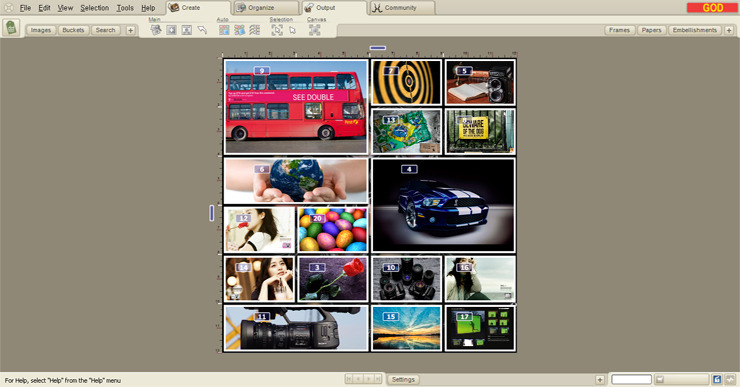Viewport: 740px width, 387px height.
Task: Open the Edit menu
Action: tap(44, 8)
